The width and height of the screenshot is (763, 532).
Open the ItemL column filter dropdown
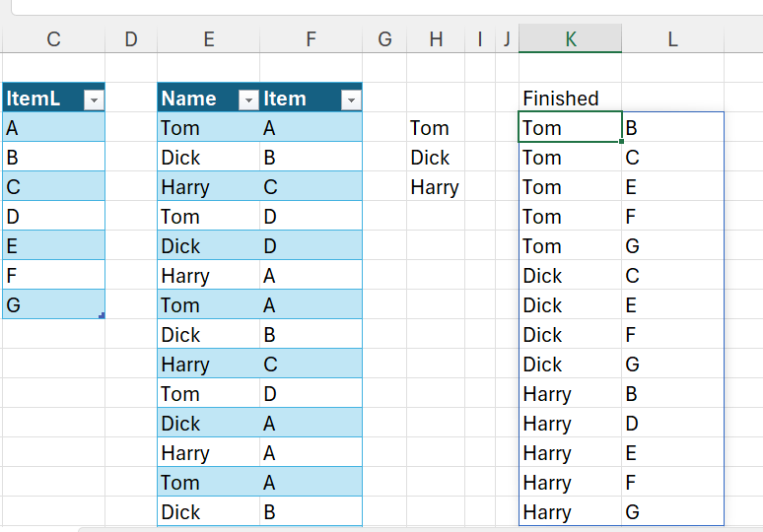(x=94, y=100)
